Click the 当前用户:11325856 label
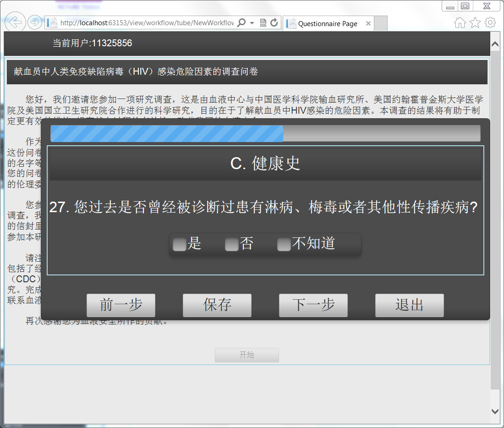The width and height of the screenshot is (504, 428). pyautogui.click(x=92, y=43)
